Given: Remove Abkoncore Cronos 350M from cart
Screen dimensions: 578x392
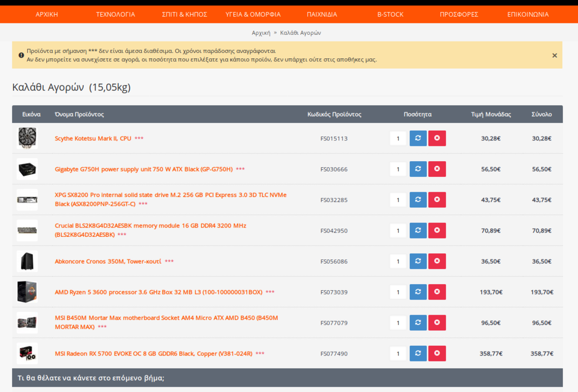Looking at the screenshot, I should pyautogui.click(x=437, y=261).
